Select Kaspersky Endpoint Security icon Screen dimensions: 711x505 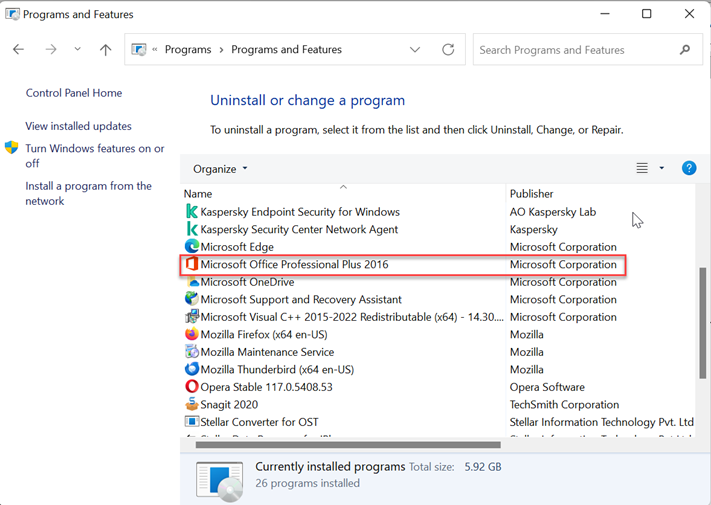point(192,212)
